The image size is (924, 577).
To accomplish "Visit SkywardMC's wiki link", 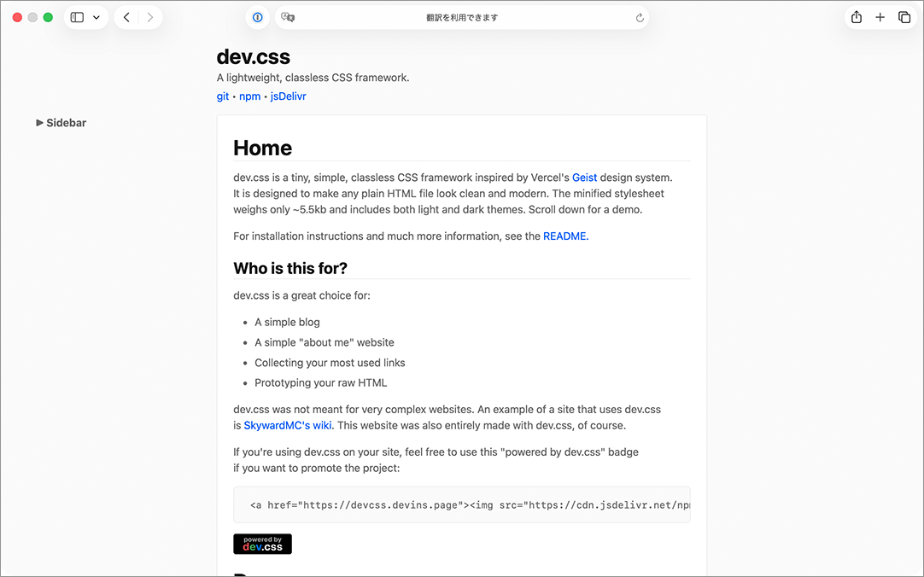I will pos(288,426).
